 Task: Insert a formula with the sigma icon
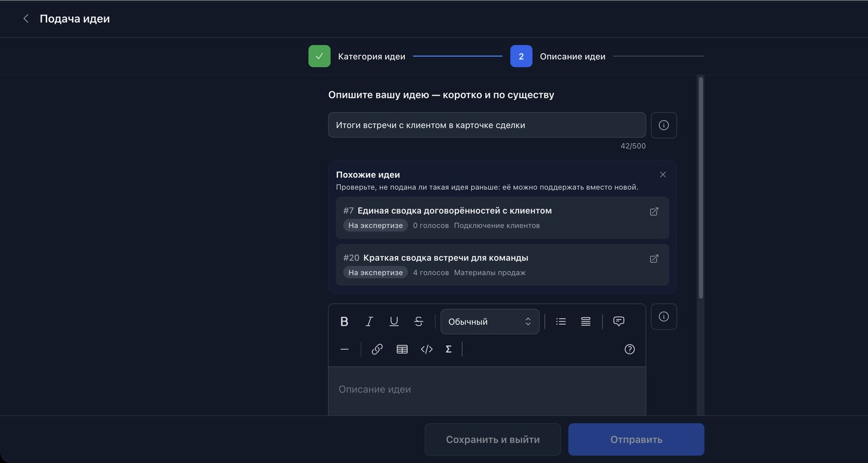pos(448,350)
